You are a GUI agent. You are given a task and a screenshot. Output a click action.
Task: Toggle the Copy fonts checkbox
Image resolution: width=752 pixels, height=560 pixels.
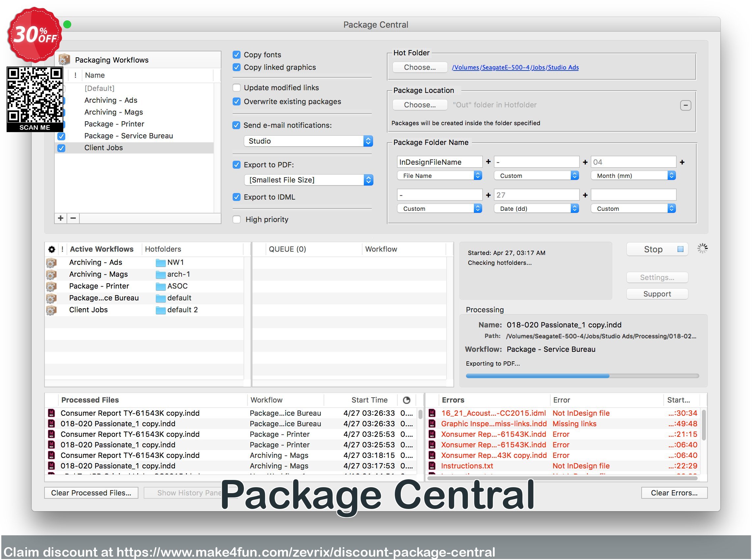(x=237, y=55)
